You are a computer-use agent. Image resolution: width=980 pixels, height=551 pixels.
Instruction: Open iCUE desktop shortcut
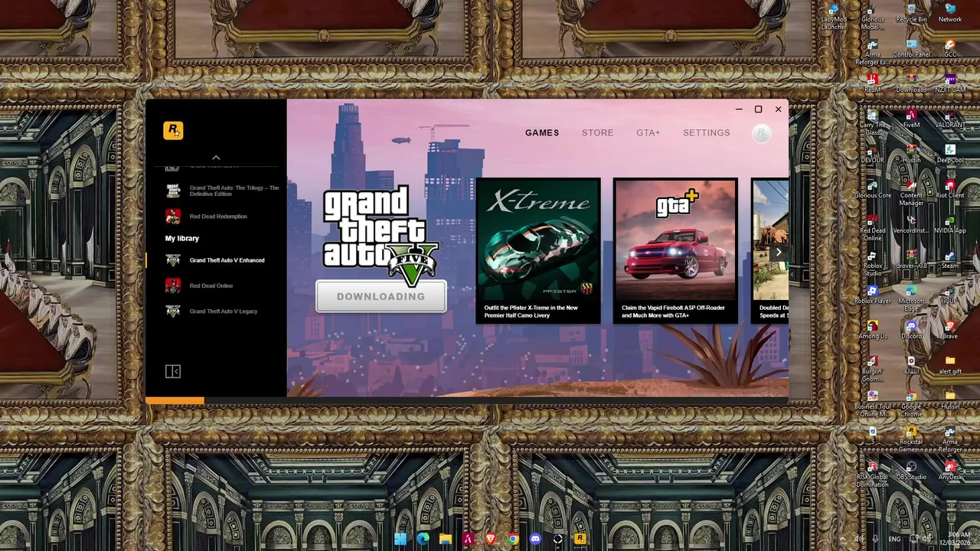(x=950, y=295)
